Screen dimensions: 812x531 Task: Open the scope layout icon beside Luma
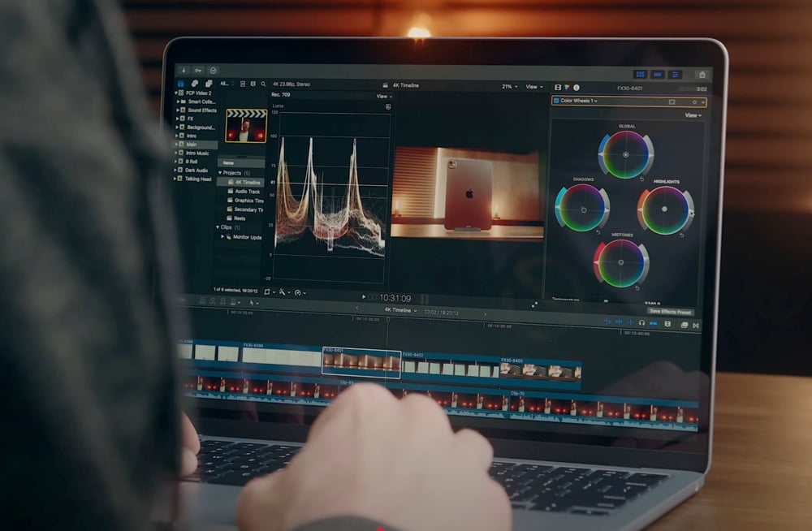388,106
